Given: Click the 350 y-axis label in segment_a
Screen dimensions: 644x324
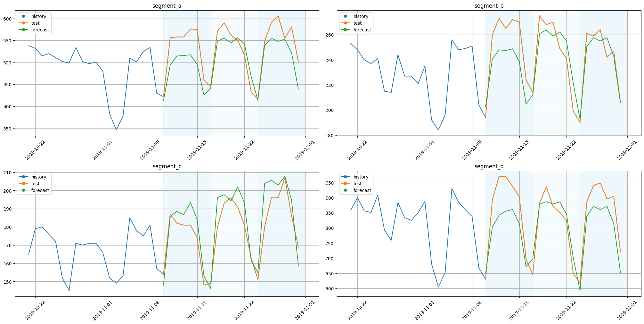Looking at the screenshot, I should [x=8, y=129].
